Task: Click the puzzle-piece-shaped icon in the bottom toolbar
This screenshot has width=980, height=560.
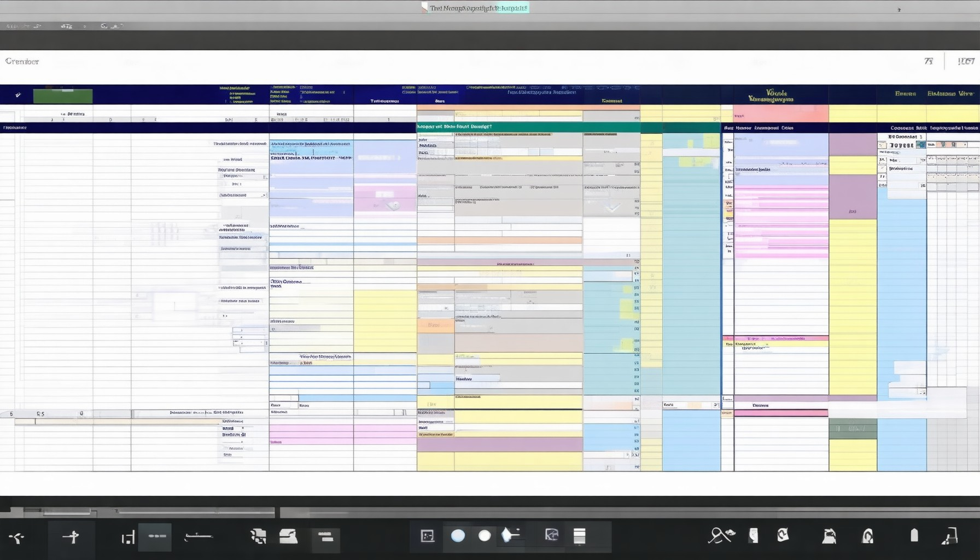Action: coord(258,536)
